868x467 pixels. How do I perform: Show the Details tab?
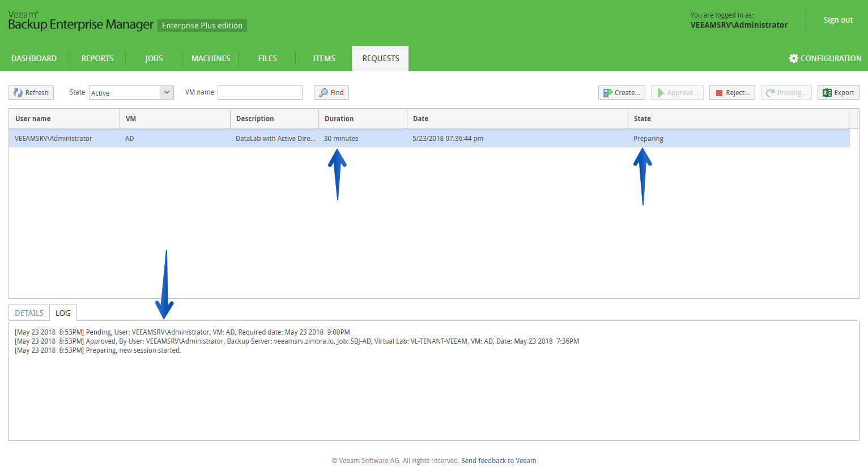point(29,313)
